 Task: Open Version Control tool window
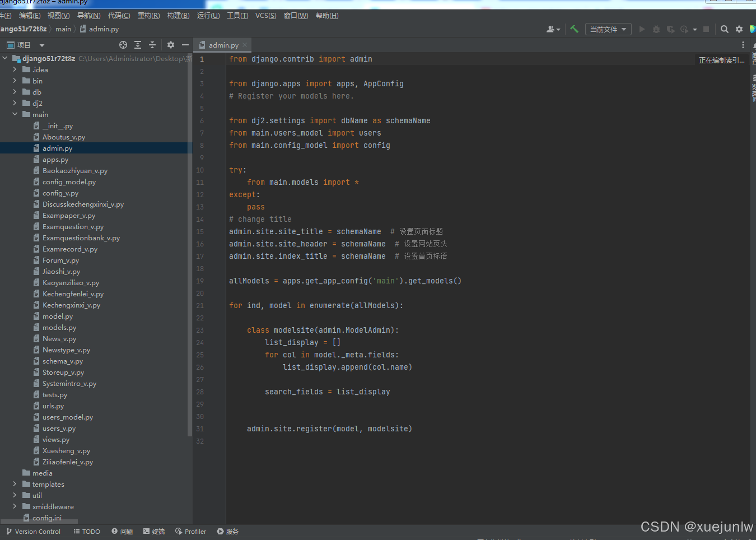pyautogui.click(x=34, y=532)
